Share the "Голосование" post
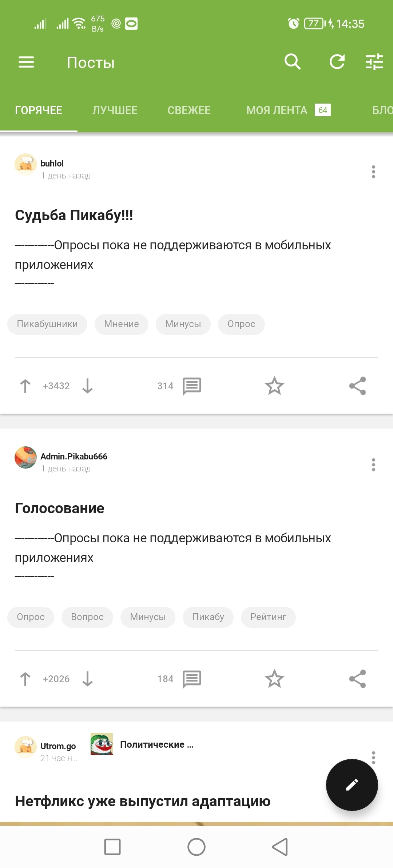The height and width of the screenshot is (868, 393). coord(357,679)
